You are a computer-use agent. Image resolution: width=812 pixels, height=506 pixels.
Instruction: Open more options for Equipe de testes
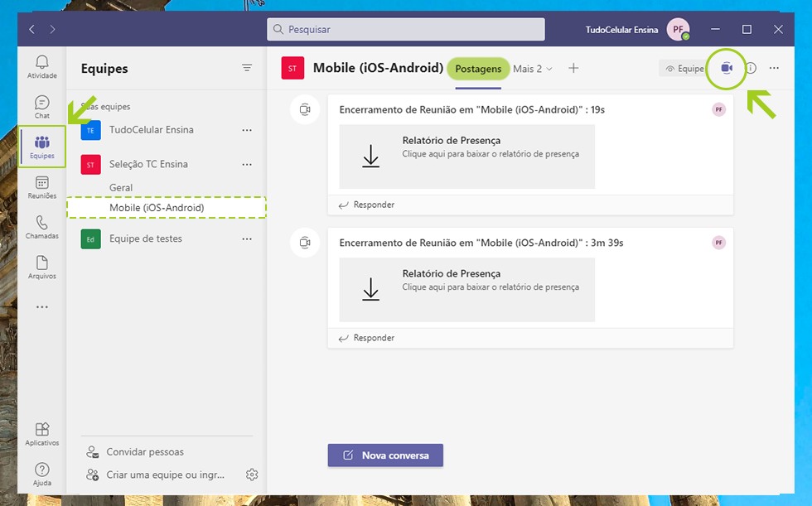(247, 239)
